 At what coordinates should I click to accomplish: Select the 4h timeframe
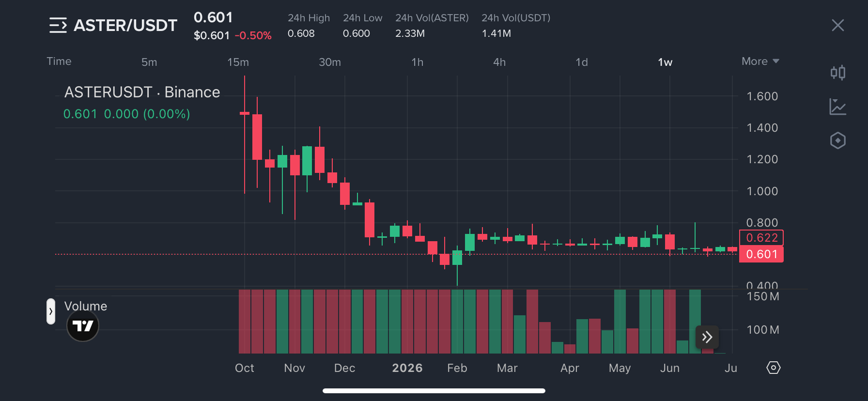pyautogui.click(x=499, y=62)
